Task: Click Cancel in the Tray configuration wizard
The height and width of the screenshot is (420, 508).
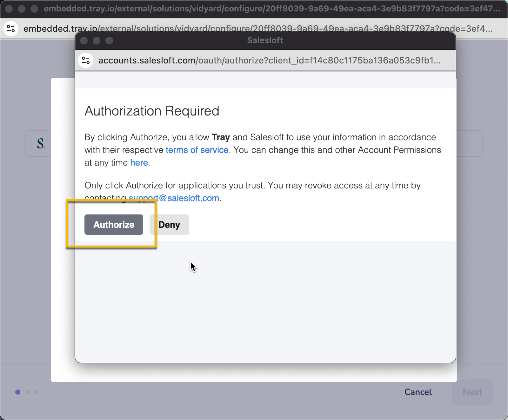Action: tap(418, 392)
